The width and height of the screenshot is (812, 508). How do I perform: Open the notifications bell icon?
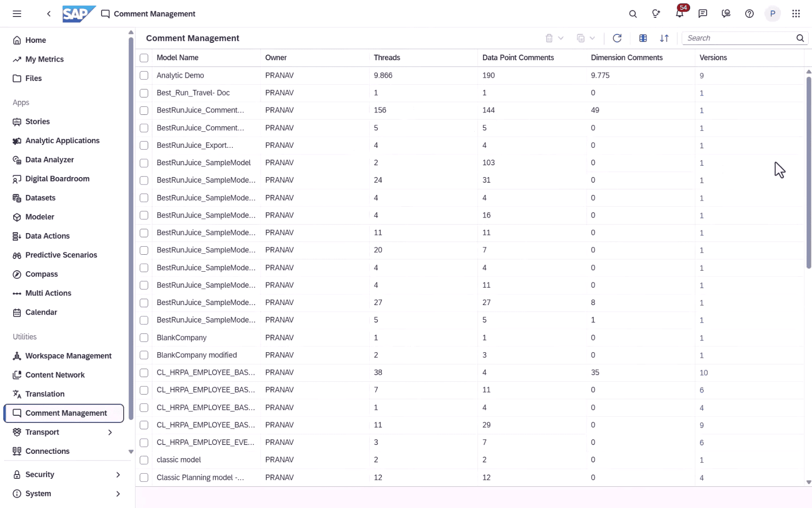click(679, 14)
